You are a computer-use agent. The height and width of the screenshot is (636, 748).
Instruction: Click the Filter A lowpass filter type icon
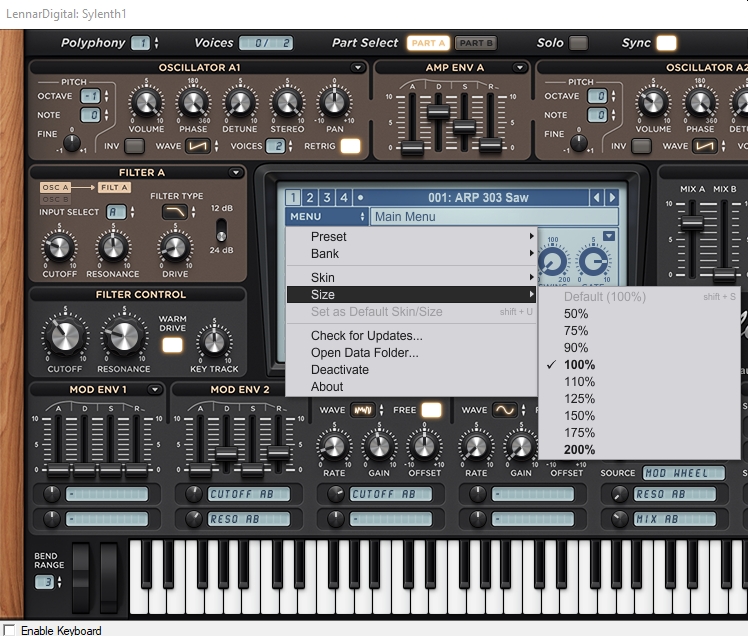pos(175,212)
